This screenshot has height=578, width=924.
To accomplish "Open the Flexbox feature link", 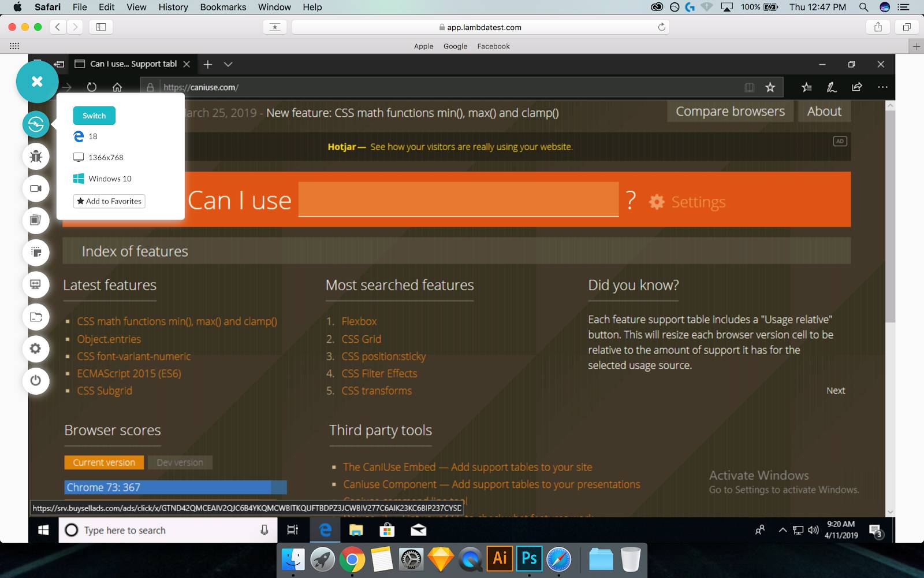I will pyautogui.click(x=359, y=321).
